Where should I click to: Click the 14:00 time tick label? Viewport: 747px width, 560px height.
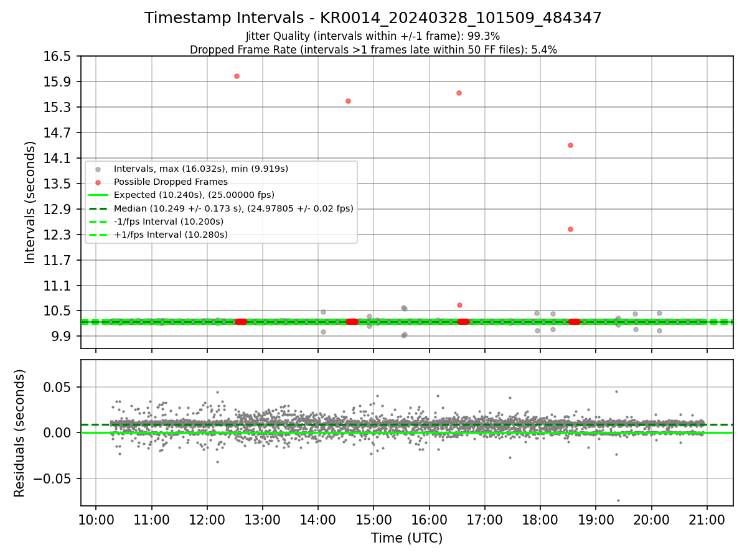318,520
